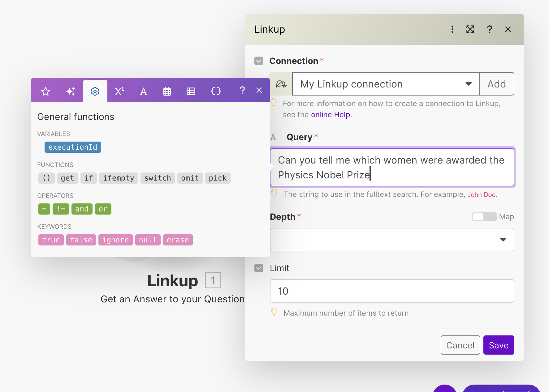The image size is (549, 392).
Task: Insert the executionId variable
Action: (73, 147)
